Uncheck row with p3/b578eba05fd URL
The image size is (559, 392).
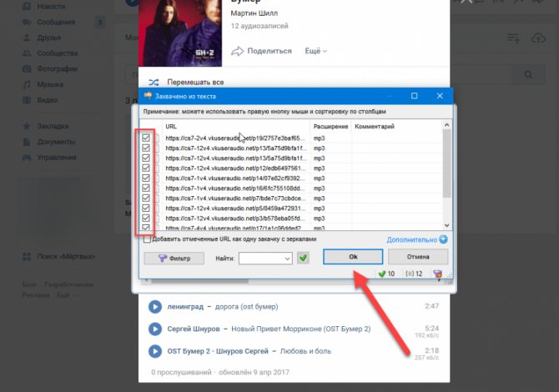coord(146,218)
